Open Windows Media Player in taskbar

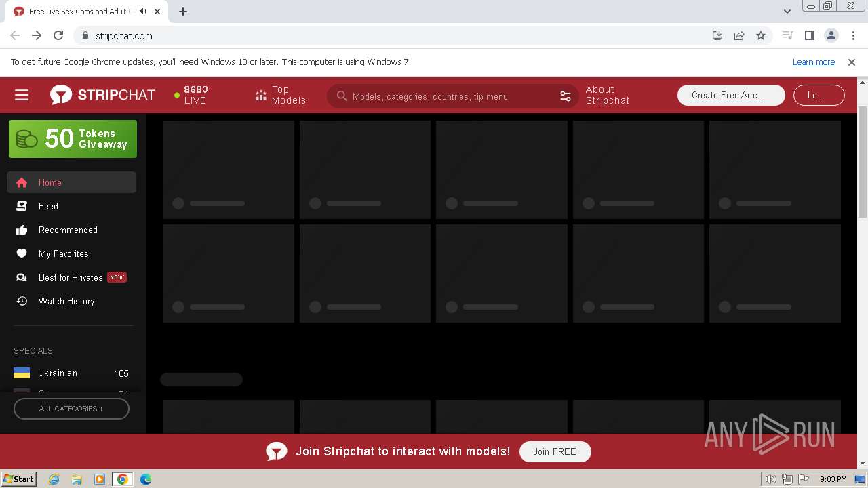[100, 479]
